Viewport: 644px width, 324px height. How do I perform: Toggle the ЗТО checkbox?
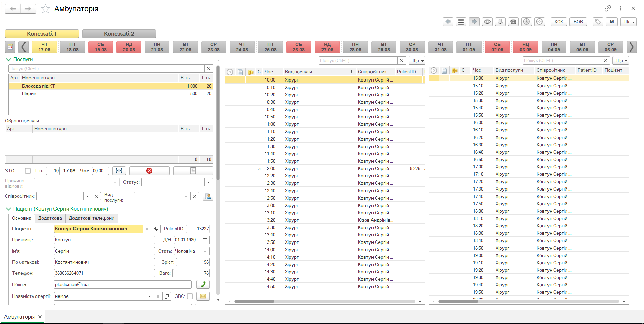coord(28,171)
